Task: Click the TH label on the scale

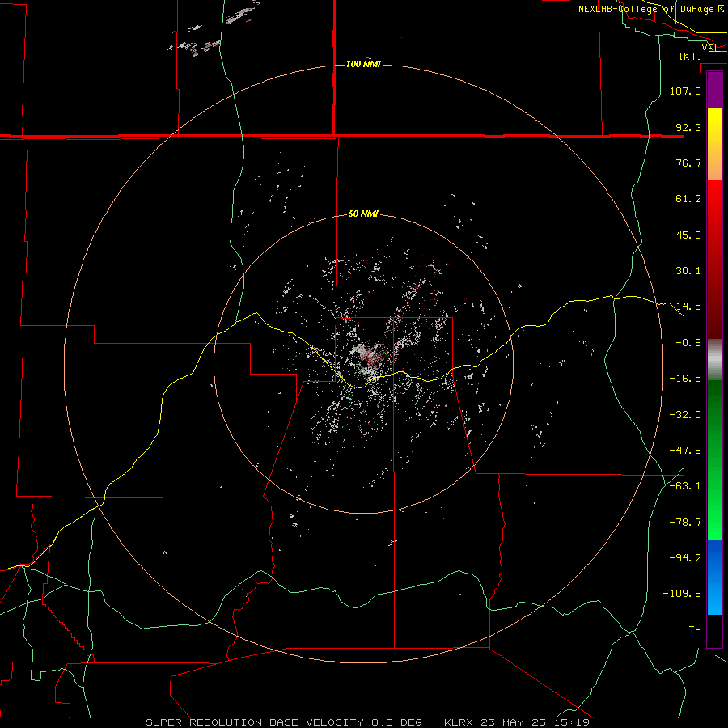Action: pyautogui.click(x=695, y=630)
